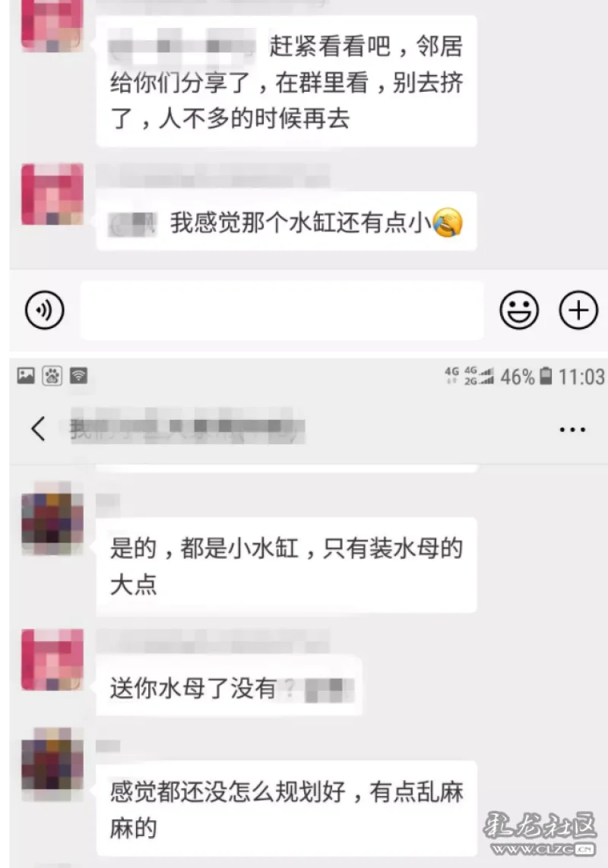Select message starting "赶紧看看吧，邻居"
This screenshot has width=608, height=868.
click(x=287, y=80)
